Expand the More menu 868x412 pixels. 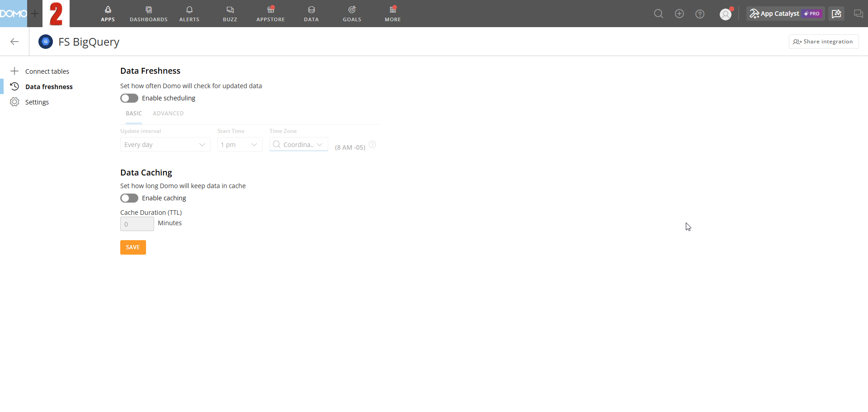[x=393, y=14]
